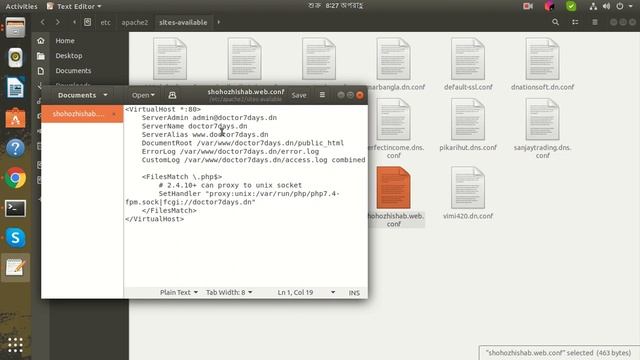This screenshot has width=640, height=360.
Task: Open Plain Text syntax dropdown
Action: (179, 292)
